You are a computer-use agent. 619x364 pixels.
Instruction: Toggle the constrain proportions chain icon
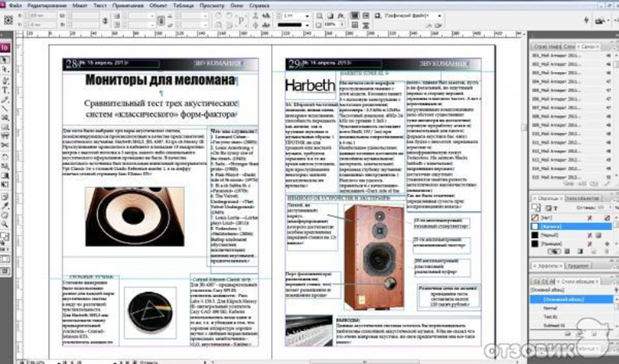(105, 21)
